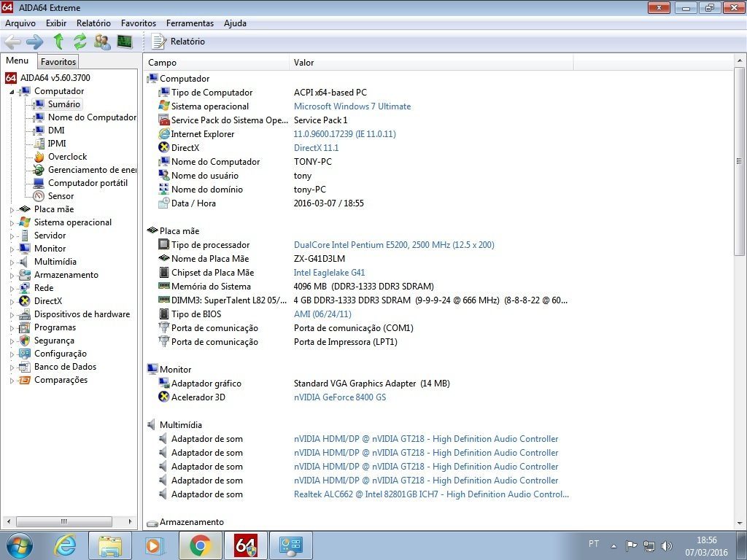Go up one level with green arrow

[58, 42]
